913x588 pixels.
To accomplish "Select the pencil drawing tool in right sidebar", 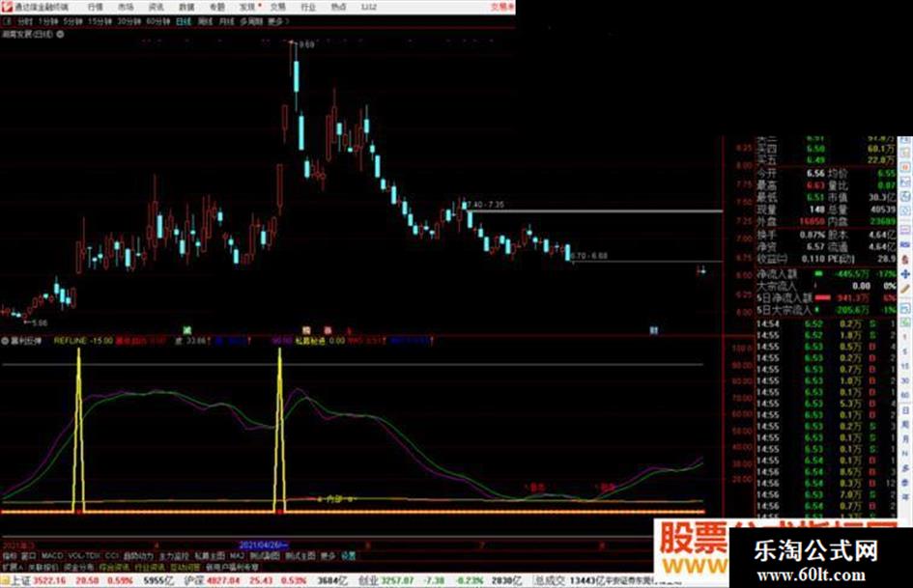I will [905, 288].
